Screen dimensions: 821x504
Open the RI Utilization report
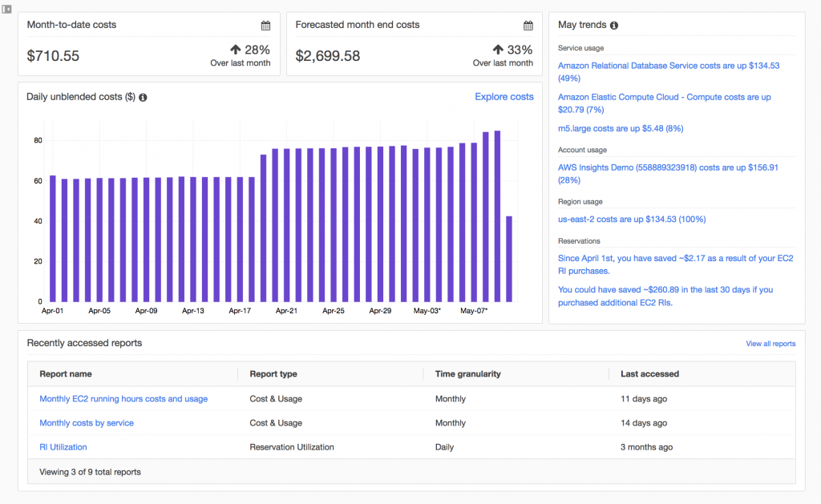tap(63, 446)
